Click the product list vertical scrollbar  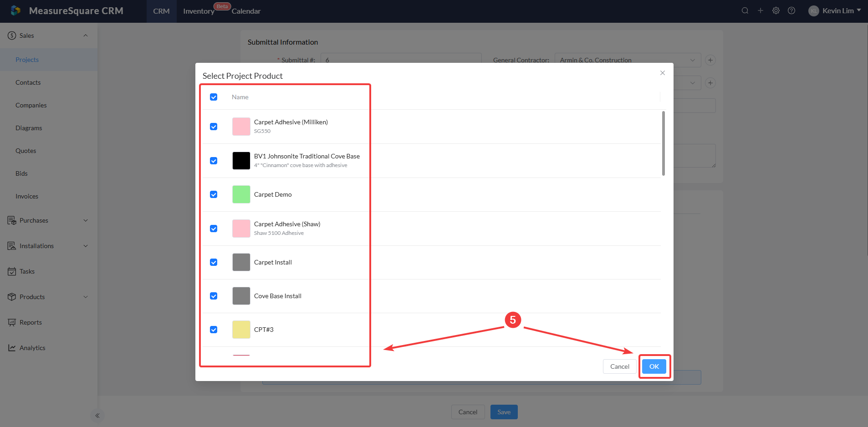pyautogui.click(x=664, y=143)
